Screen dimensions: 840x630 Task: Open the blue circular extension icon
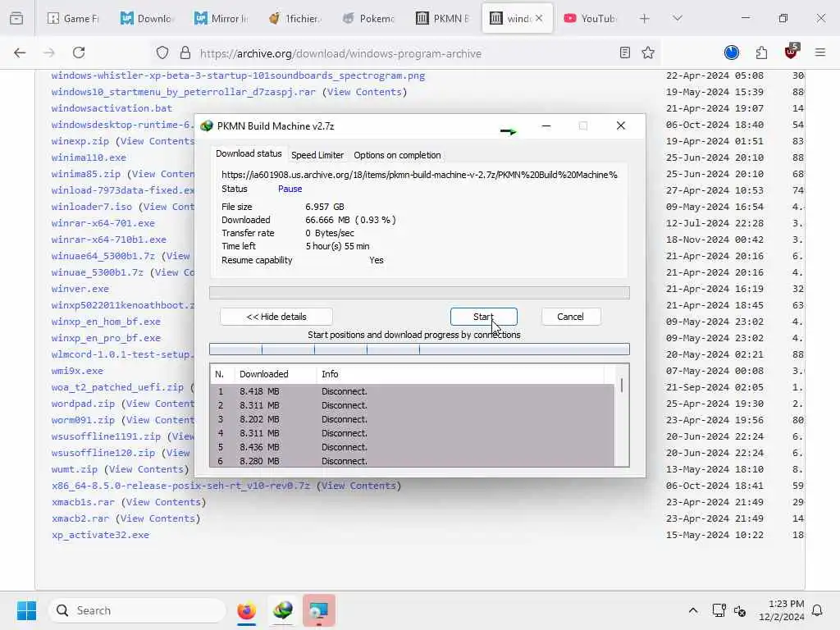click(x=732, y=52)
